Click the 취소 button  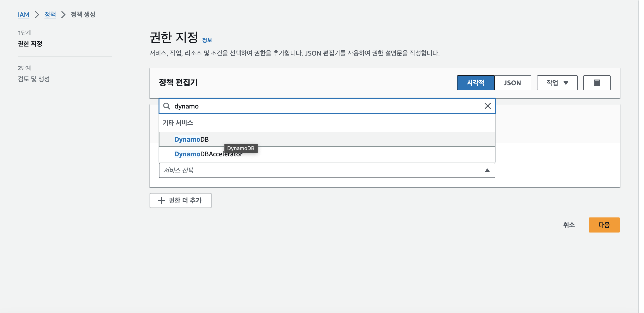click(569, 225)
